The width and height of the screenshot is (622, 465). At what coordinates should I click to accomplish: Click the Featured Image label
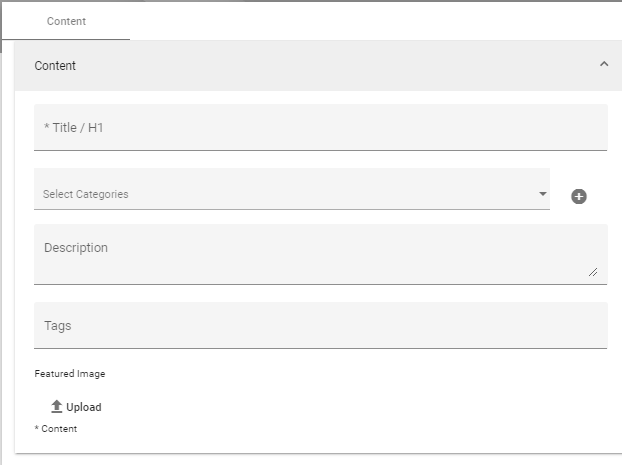tap(70, 374)
